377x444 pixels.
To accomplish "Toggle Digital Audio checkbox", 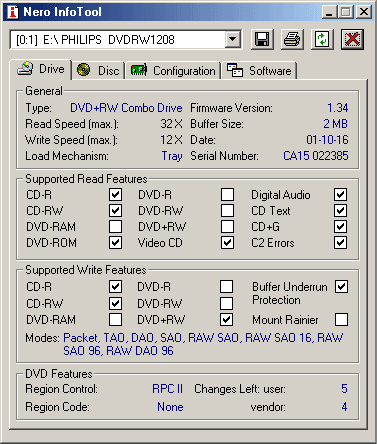I will click(340, 195).
